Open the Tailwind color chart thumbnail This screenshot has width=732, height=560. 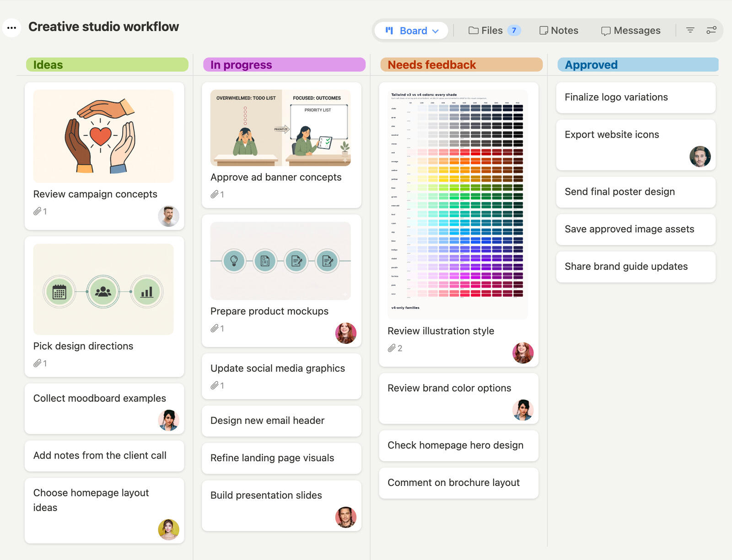point(457,204)
